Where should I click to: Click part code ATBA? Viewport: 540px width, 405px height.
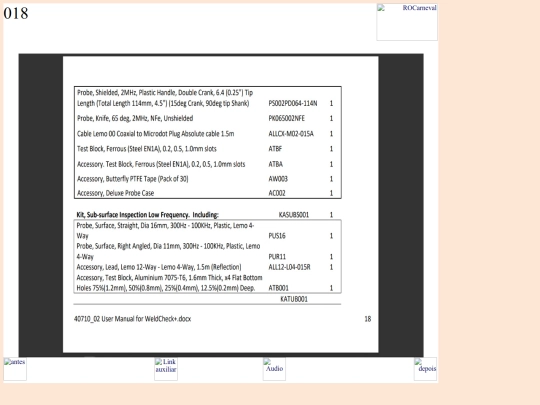click(276, 164)
